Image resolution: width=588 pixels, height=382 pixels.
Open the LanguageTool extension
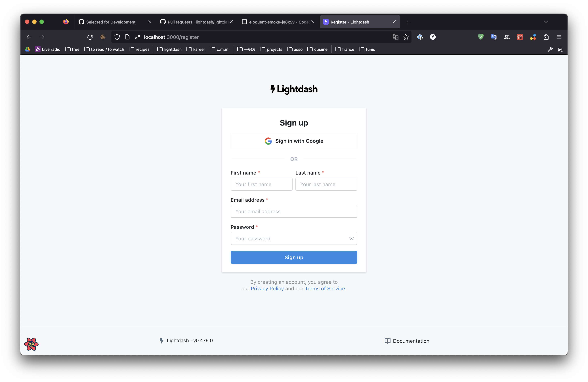point(507,37)
